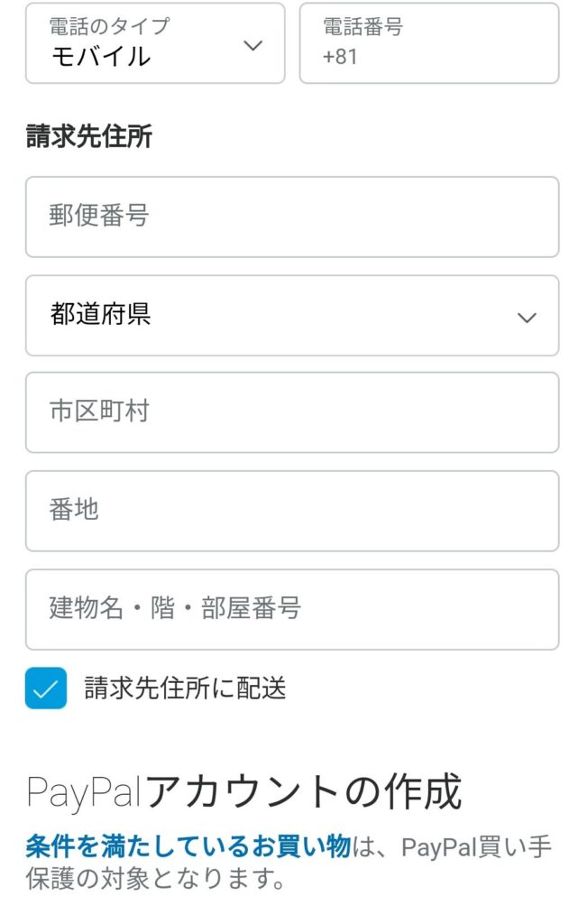Click the white checkmark icon in blue box
The image size is (578, 924).
click(45, 688)
